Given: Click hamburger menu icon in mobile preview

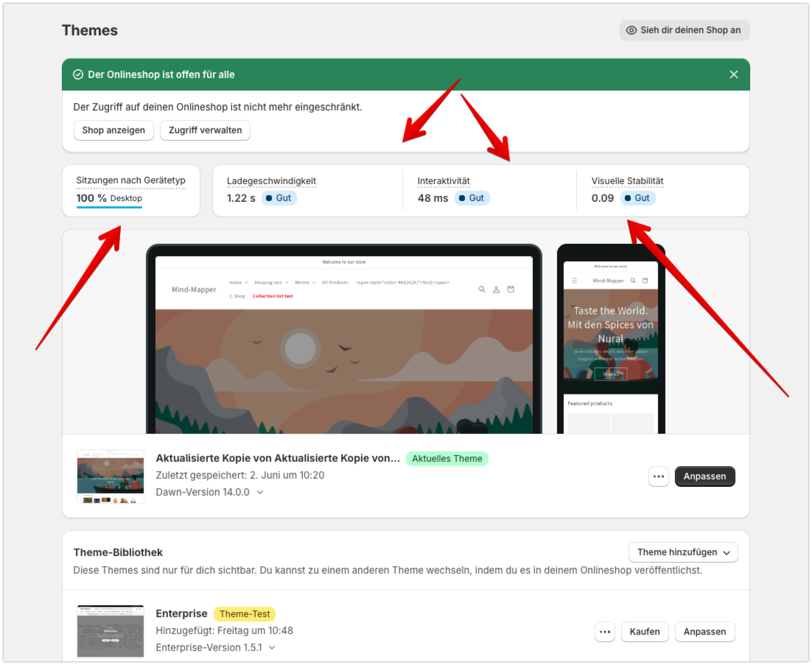Looking at the screenshot, I should [x=574, y=281].
